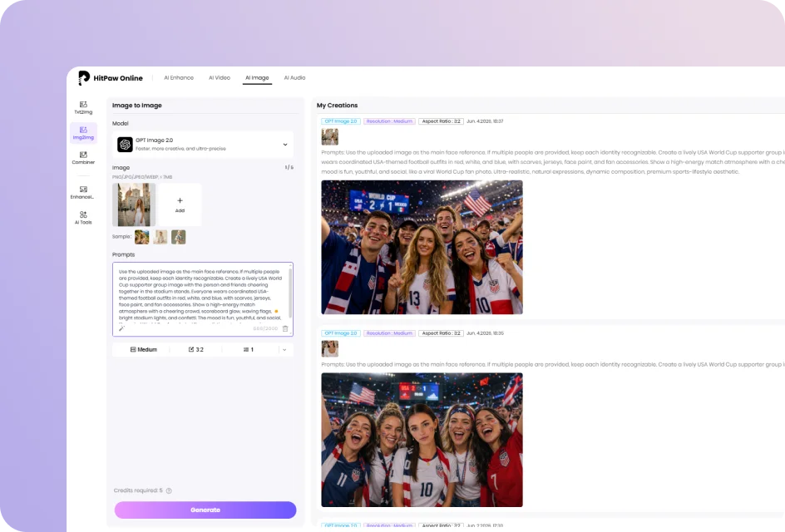
Task: Click Aspect Ratio 3:2 tag on 18:35 creation
Action: [x=441, y=333]
